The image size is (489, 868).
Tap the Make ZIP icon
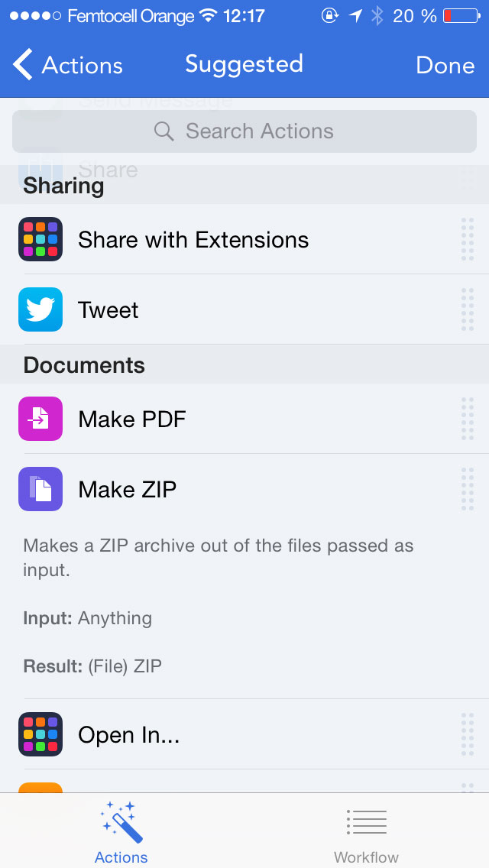[40, 489]
